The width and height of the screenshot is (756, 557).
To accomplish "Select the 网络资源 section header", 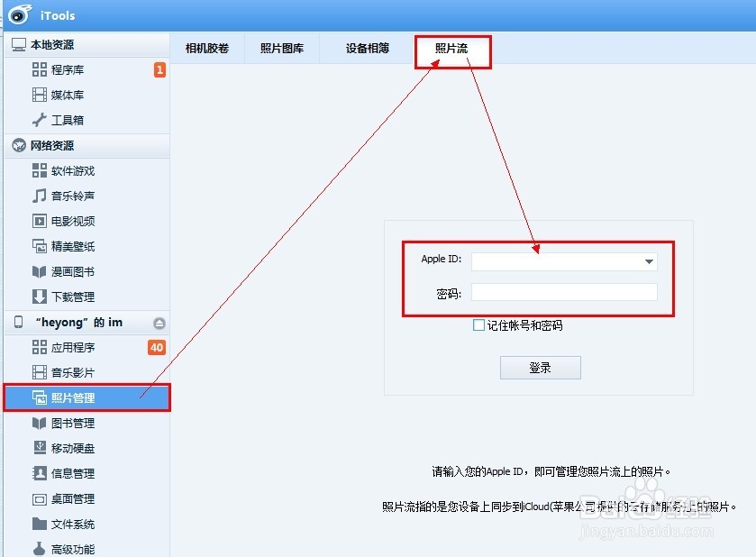I will point(87,146).
